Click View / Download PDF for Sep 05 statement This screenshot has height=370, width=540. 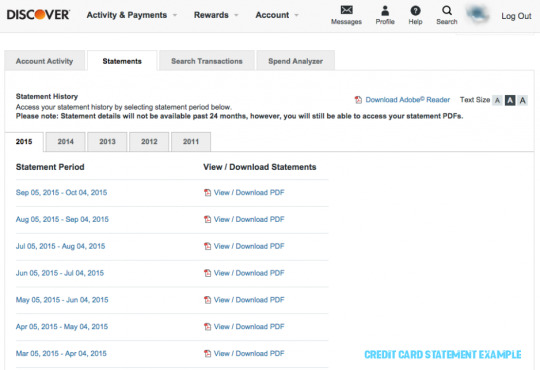pyautogui.click(x=249, y=192)
